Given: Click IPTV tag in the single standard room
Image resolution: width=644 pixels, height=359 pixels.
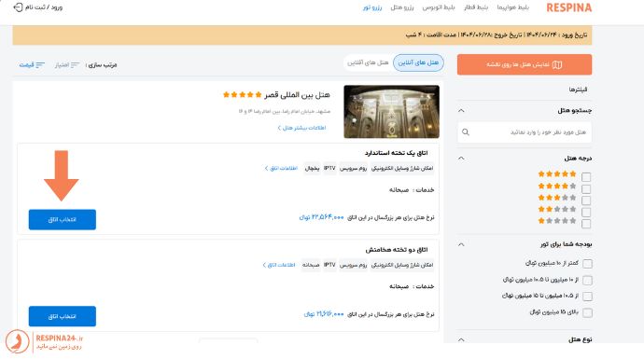Looking at the screenshot, I should (329, 168).
